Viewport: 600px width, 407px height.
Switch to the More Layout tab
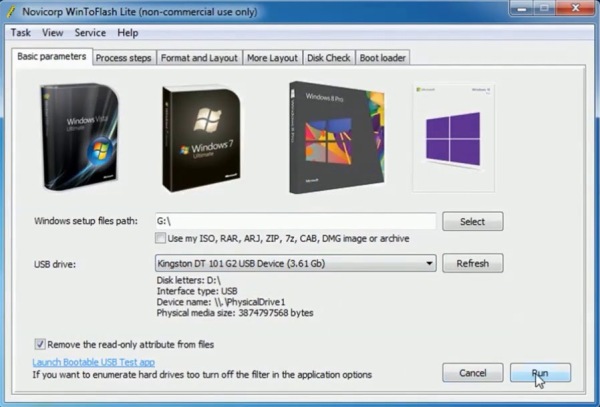[272, 58]
